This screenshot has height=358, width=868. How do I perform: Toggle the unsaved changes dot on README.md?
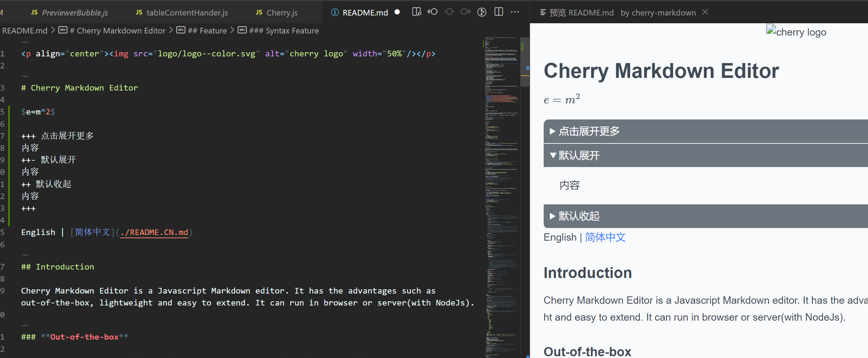tap(397, 12)
